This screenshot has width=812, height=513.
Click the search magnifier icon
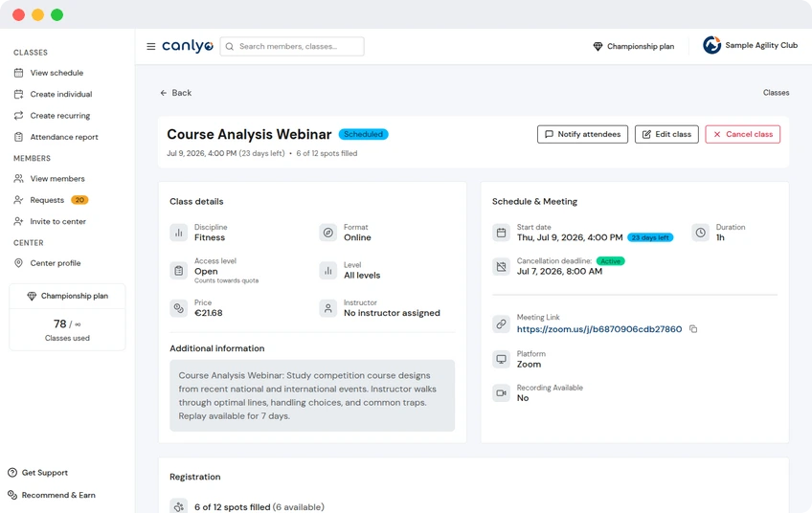point(230,46)
